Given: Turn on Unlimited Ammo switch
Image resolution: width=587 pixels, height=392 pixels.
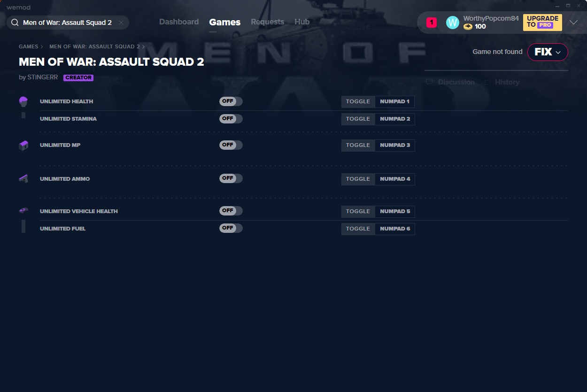Looking at the screenshot, I should [x=231, y=178].
